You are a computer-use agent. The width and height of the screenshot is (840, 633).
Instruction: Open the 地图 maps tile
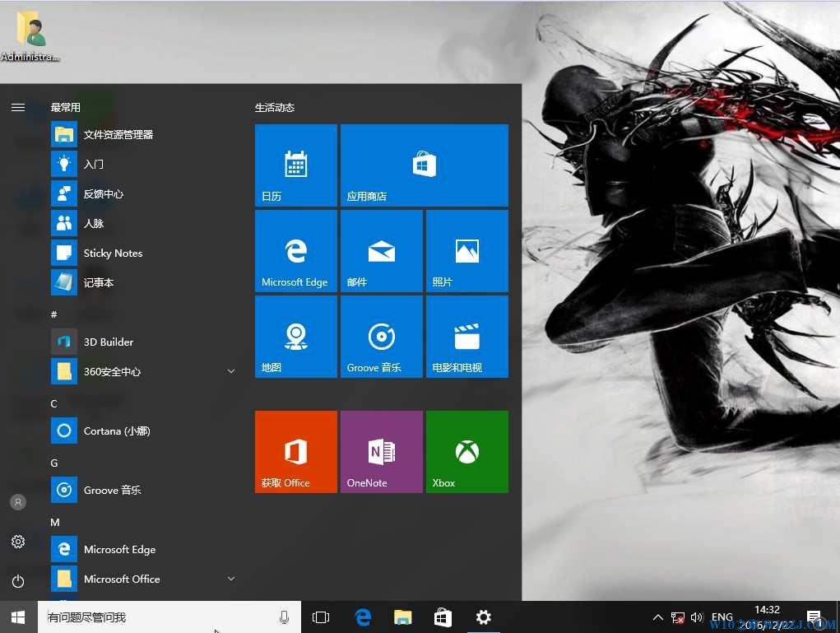pos(295,337)
